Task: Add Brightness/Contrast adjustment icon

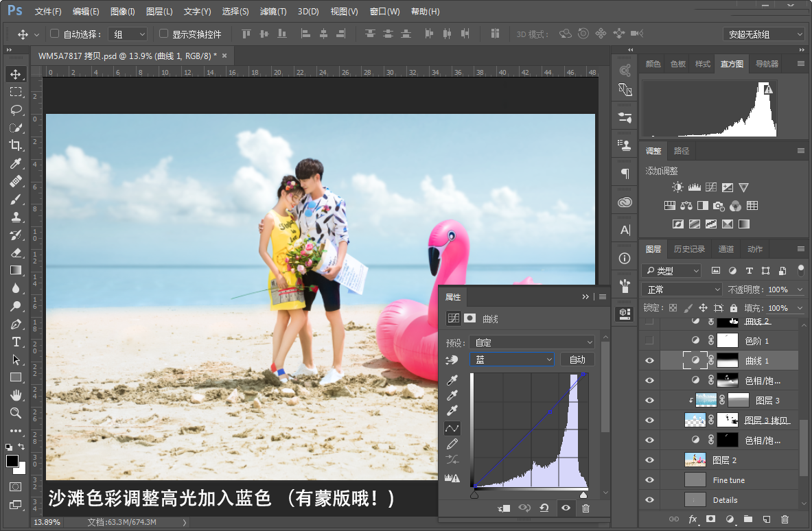Action: click(677, 187)
